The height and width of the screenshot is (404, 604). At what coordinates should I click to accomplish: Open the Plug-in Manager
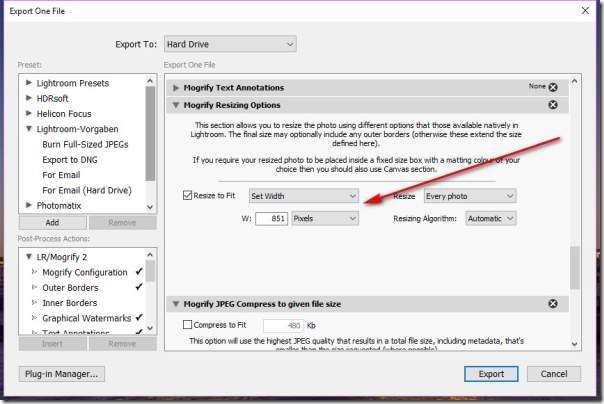coord(62,374)
